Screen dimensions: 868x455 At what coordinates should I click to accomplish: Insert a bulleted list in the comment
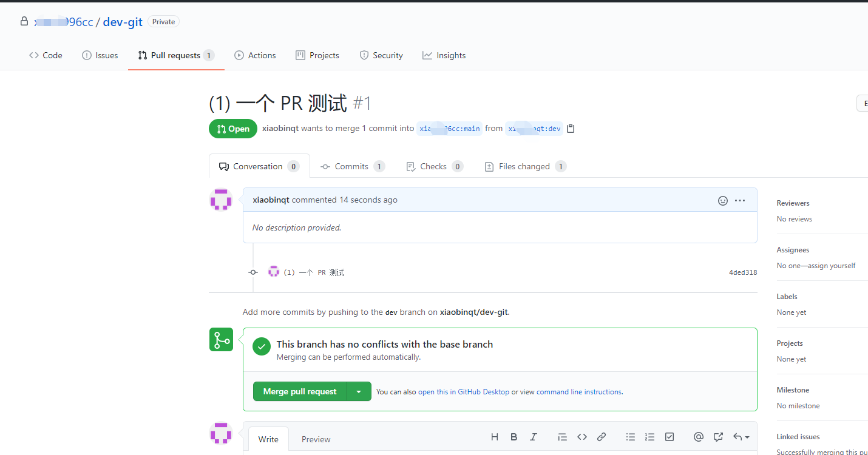click(630, 437)
